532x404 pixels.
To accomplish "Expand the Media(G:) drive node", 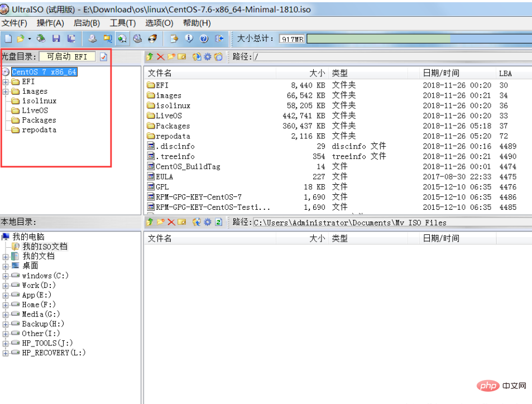I will [x=6, y=315].
